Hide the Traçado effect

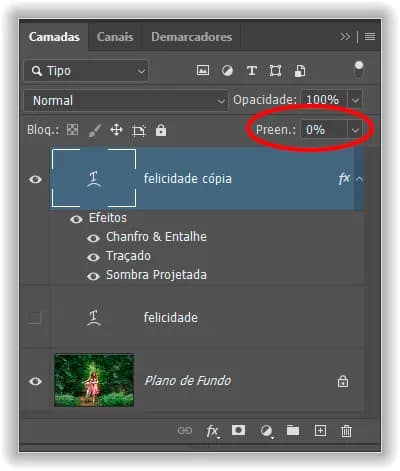[x=93, y=257]
